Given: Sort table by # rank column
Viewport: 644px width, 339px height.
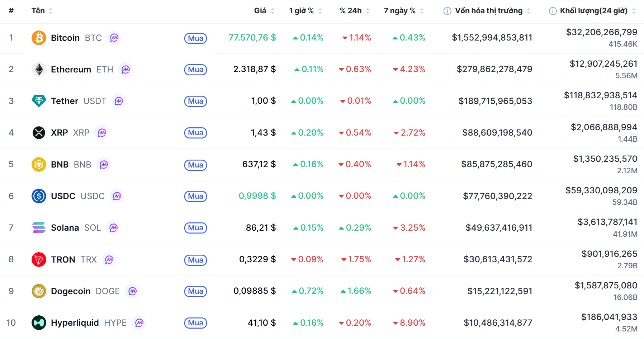Looking at the screenshot, I should click(x=11, y=11).
